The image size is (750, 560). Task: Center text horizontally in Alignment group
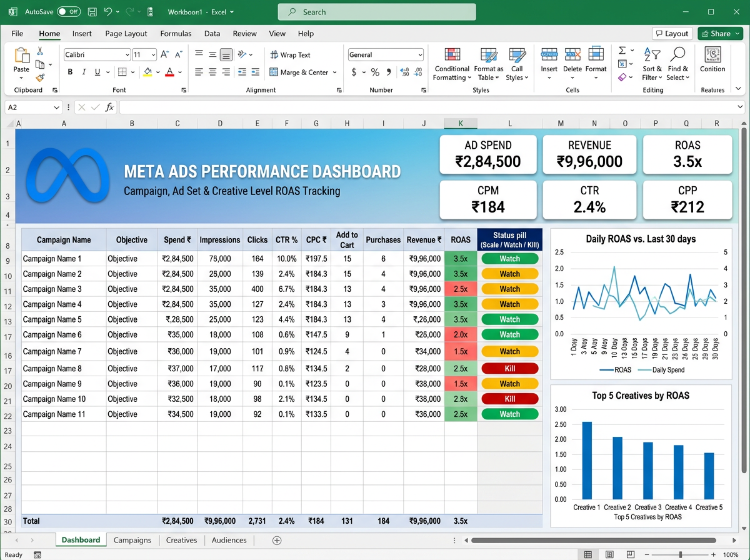coord(212,72)
